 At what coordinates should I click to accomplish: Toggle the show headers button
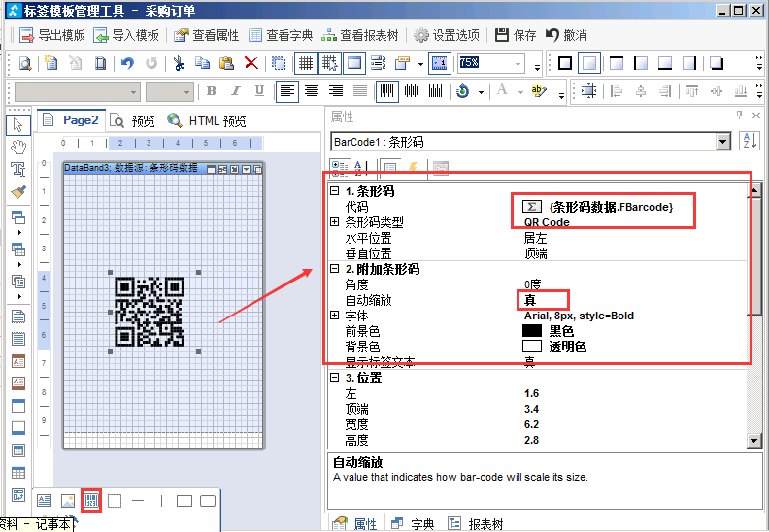coord(354,63)
